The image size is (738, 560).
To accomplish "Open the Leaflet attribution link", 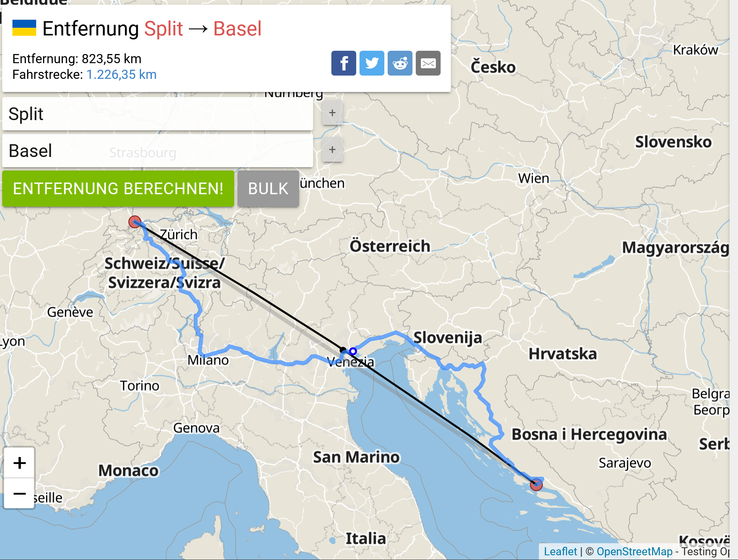I will pyautogui.click(x=560, y=551).
